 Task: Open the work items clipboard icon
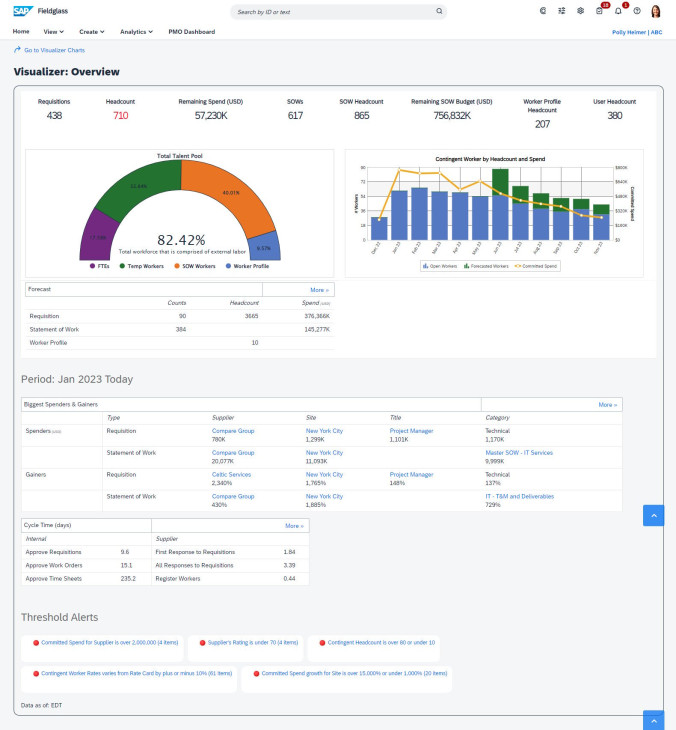(x=599, y=11)
